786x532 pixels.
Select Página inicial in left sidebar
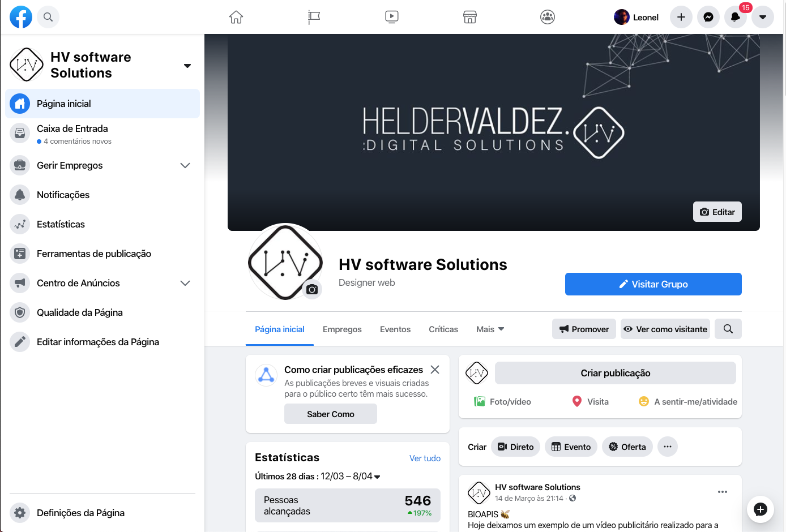click(102, 104)
